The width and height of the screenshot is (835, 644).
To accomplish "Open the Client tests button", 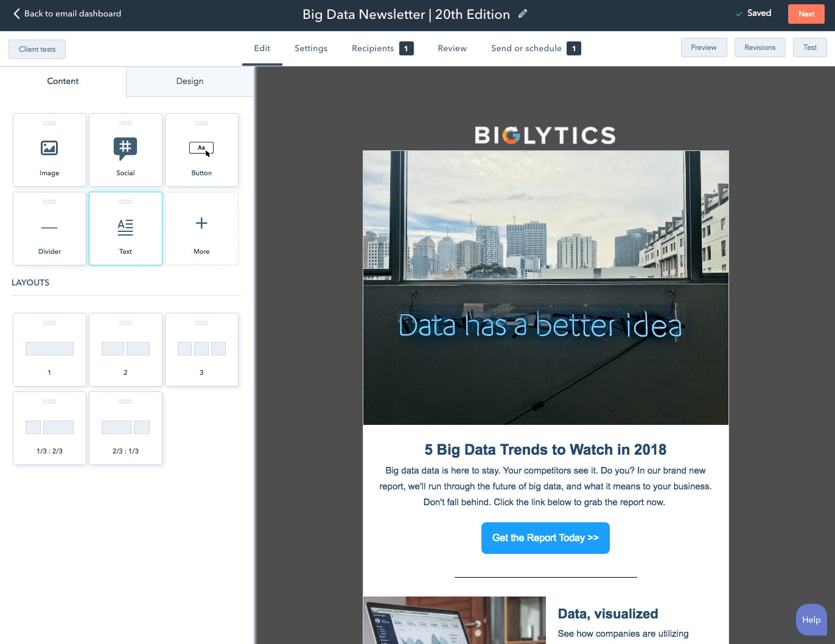I will pos(37,49).
